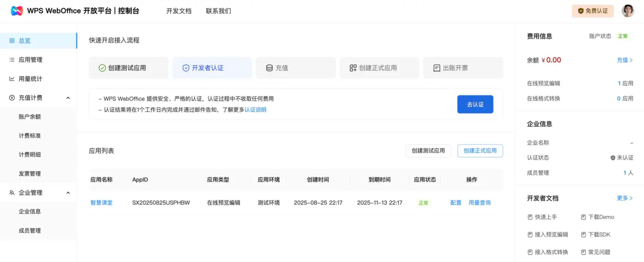This screenshot has height=262, width=644.
Task: Open the 开发文档 top menu
Action: [179, 11]
